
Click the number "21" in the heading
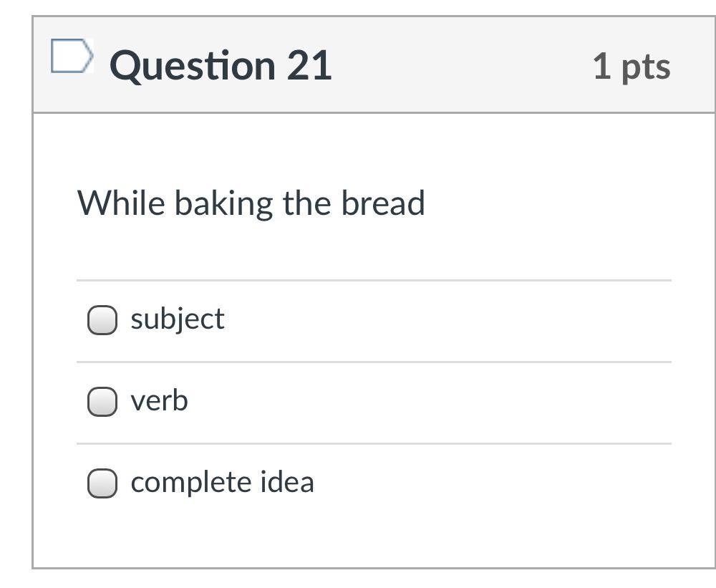click(309, 66)
